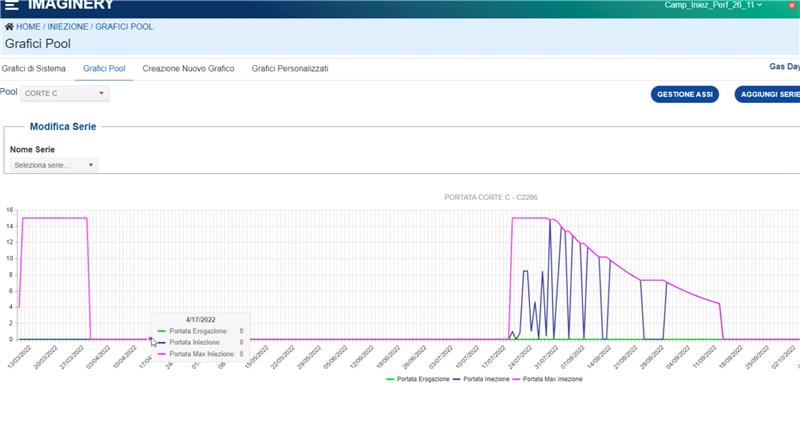The height and width of the screenshot is (448, 800).
Task: Click the Gas Day label
Action: tap(785, 66)
